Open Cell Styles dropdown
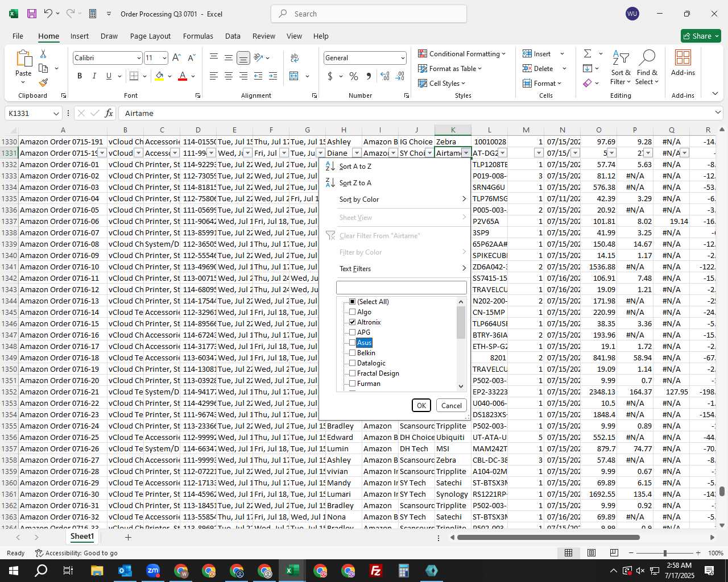728x582 pixels. tap(442, 83)
